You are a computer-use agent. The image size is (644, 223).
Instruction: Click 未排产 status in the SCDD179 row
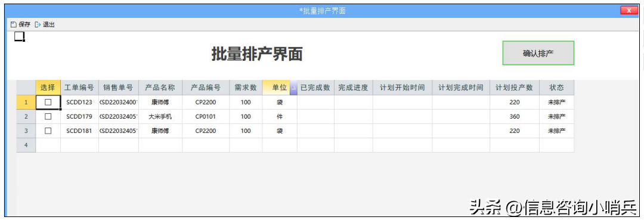556,117
